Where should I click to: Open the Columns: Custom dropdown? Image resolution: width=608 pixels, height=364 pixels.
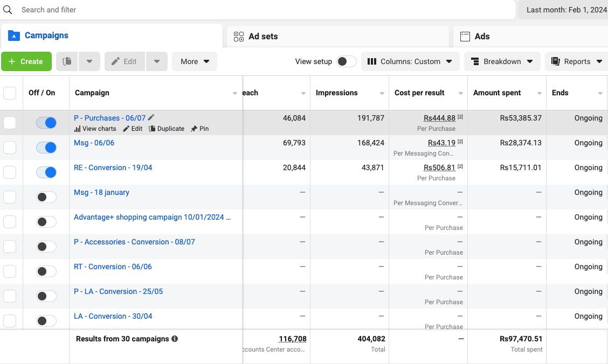410,61
